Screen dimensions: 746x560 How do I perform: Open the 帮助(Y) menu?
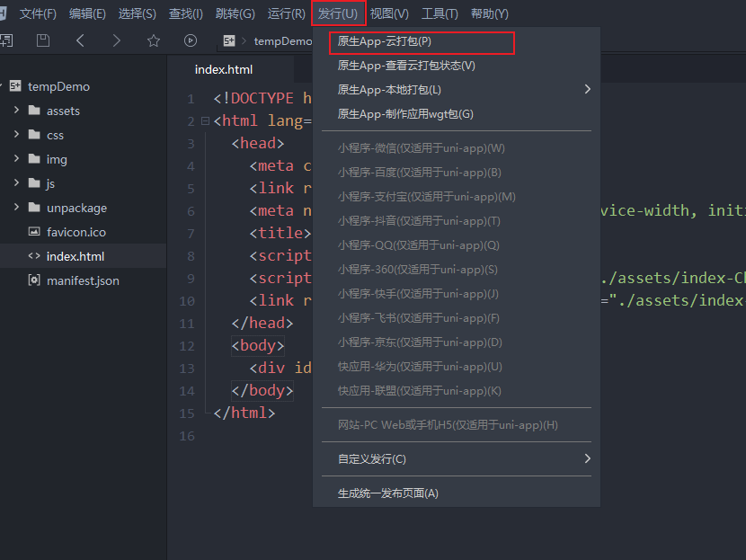pyautogui.click(x=490, y=13)
